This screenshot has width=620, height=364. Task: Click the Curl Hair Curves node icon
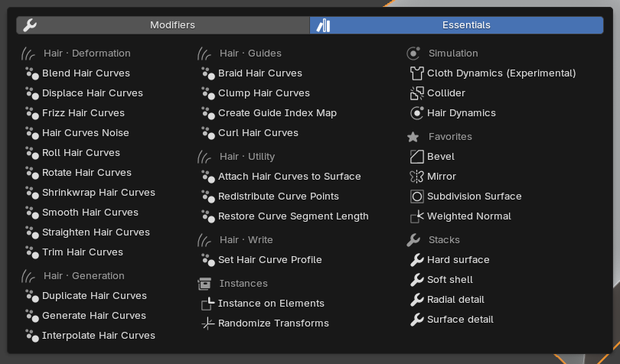coord(208,133)
